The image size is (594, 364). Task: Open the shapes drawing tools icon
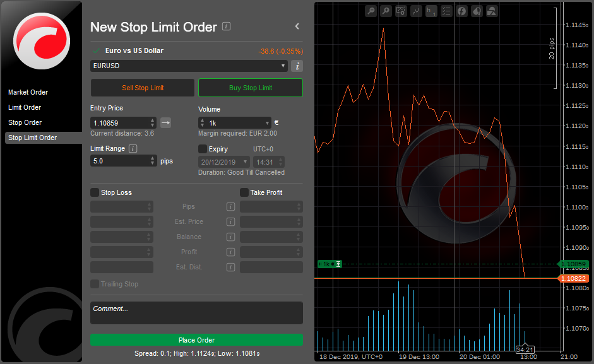(492, 11)
